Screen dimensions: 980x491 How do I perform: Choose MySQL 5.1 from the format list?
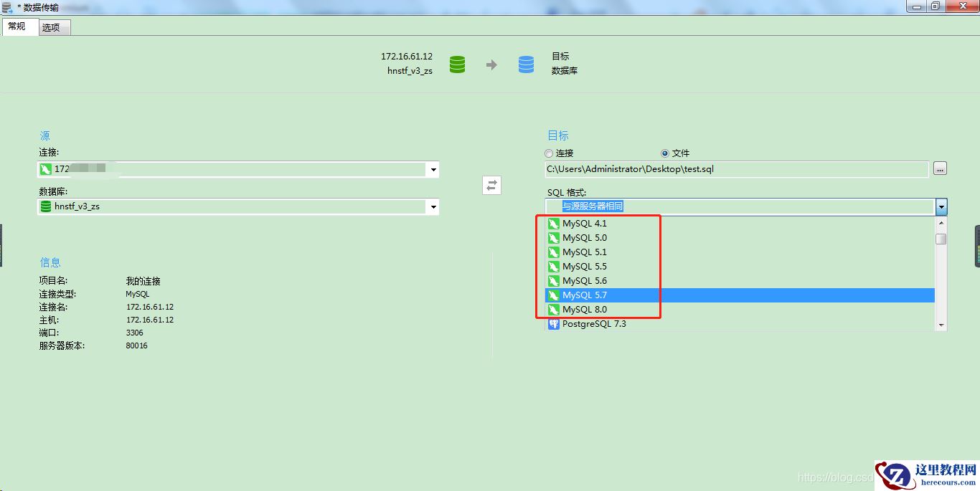click(740, 252)
